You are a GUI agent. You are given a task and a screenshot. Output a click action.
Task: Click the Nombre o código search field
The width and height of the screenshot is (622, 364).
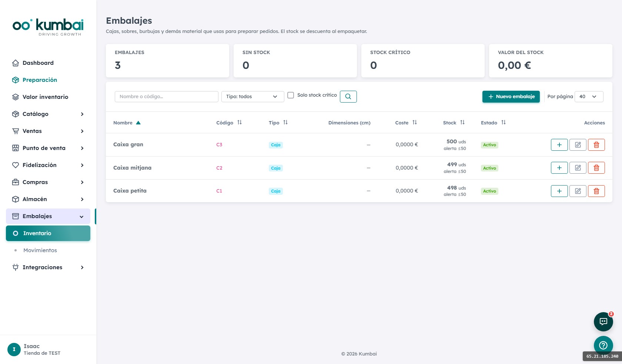point(167,97)
